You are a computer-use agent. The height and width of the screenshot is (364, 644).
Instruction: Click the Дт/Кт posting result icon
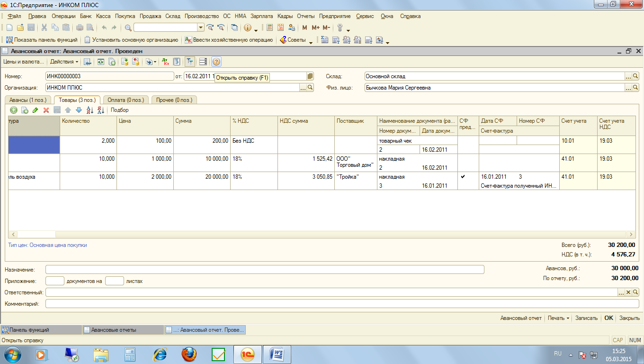[165, 62]
